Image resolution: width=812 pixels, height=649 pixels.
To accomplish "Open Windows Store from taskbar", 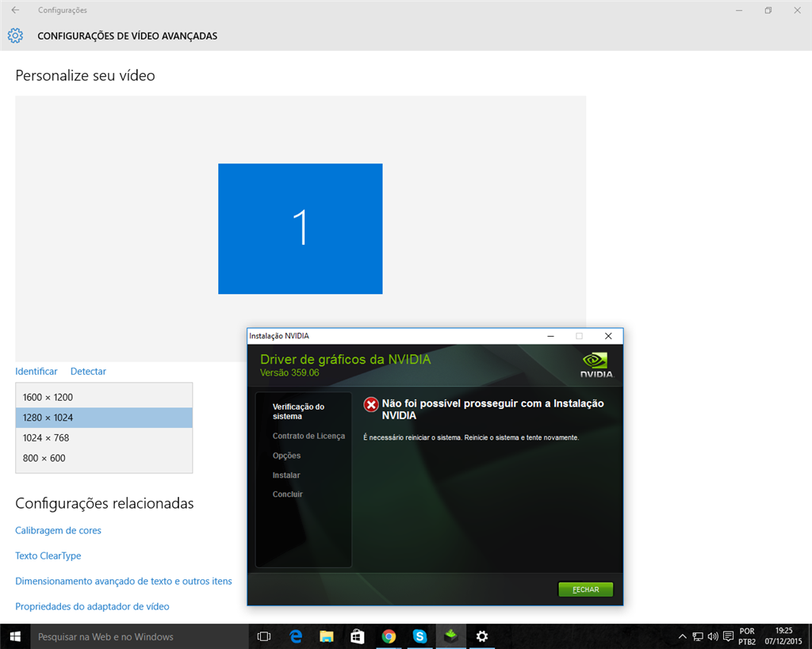I will click(x=358, y=636).
